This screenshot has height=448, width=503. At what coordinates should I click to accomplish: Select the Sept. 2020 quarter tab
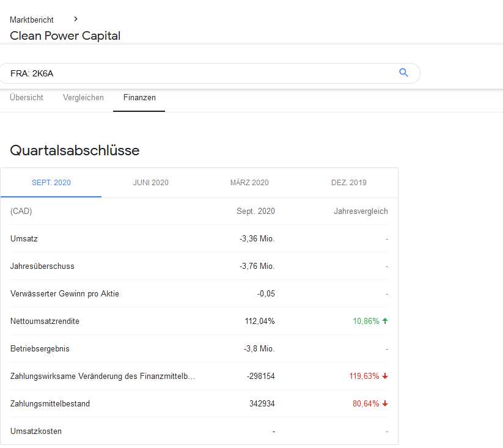[x=51, y=183]
